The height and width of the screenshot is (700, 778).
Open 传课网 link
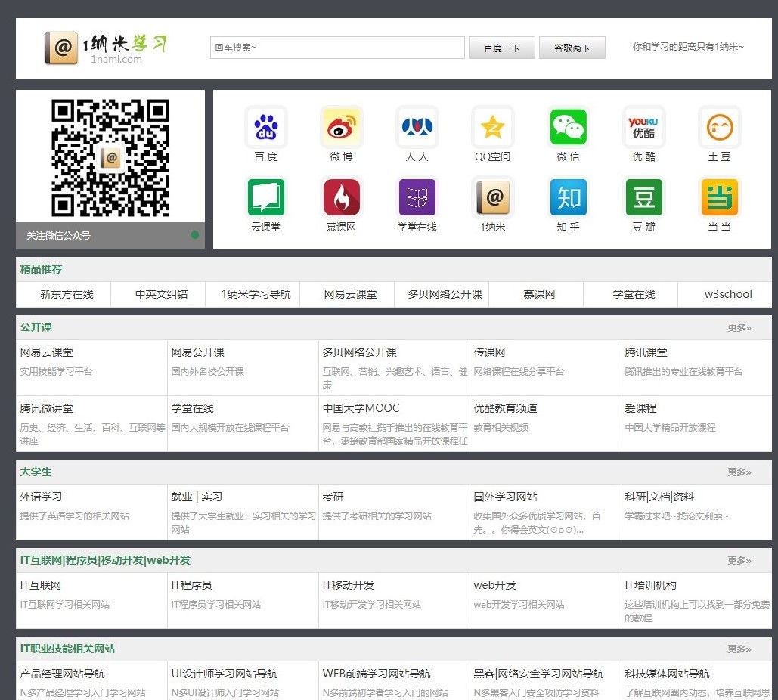pyautogui.click(x=489, y=352)
